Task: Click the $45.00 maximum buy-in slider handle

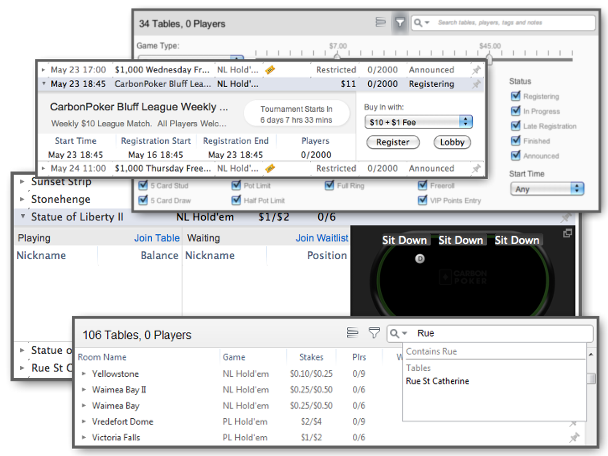Action: (489, 59)
